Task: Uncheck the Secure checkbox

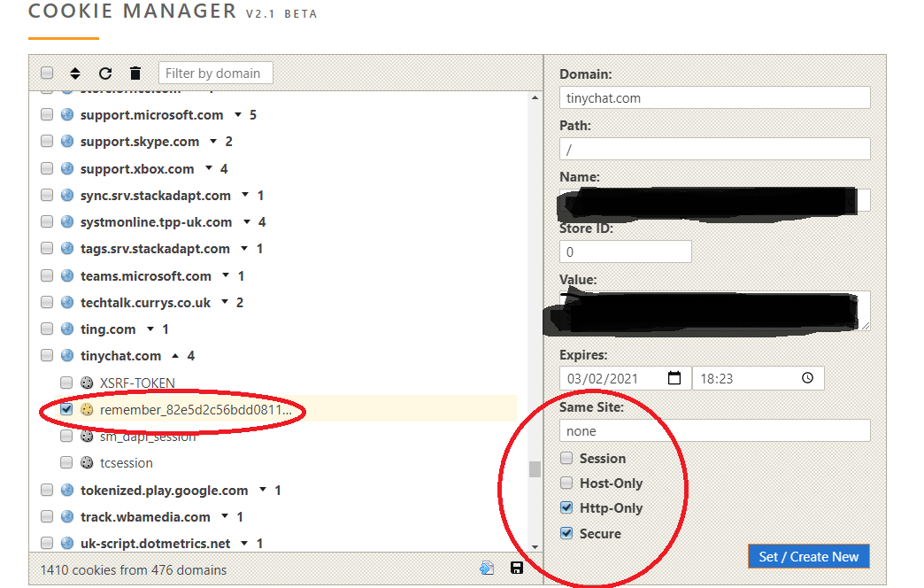Action: [566, 533]
